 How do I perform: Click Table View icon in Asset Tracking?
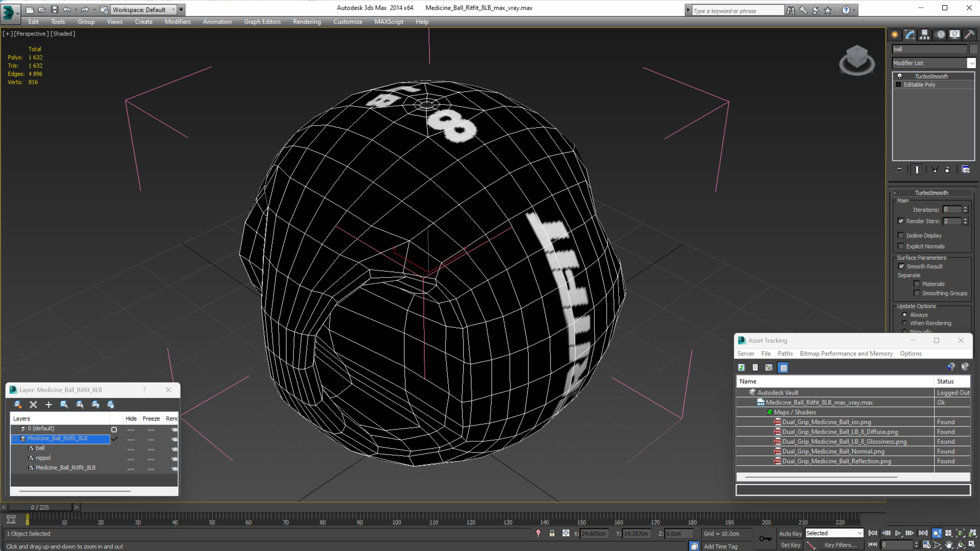(x=783, y=367)
